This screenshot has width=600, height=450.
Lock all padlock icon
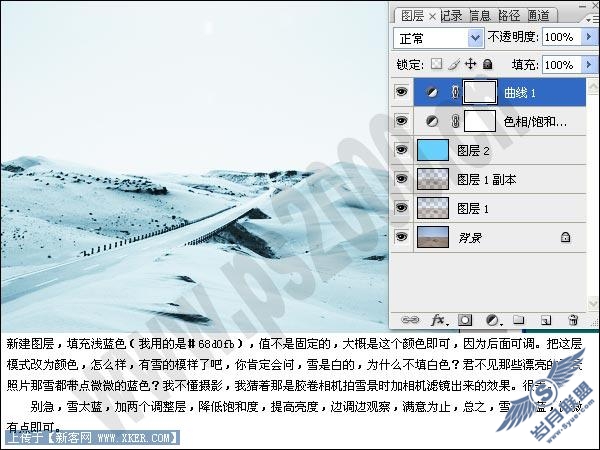click(487, 64)
